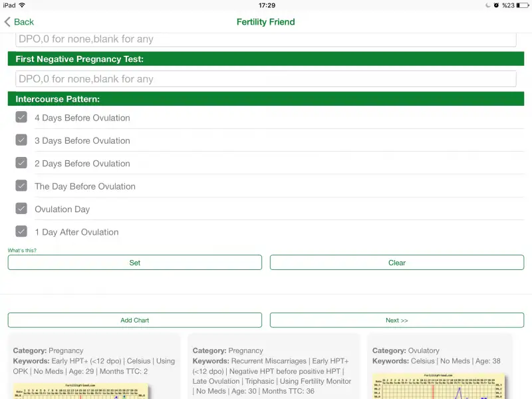Toggle Ovulation Day checkbox
The width and height of the screenshot is (532, 399).
tap(21, 208)
